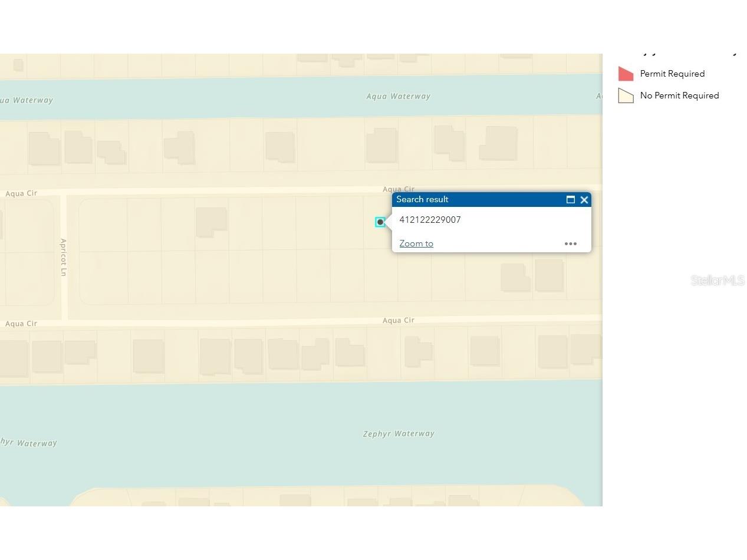The image size is (747, 560).
Task: Select the Permit Required legend label
Action: pyautogui.click(x=672, y=74)
